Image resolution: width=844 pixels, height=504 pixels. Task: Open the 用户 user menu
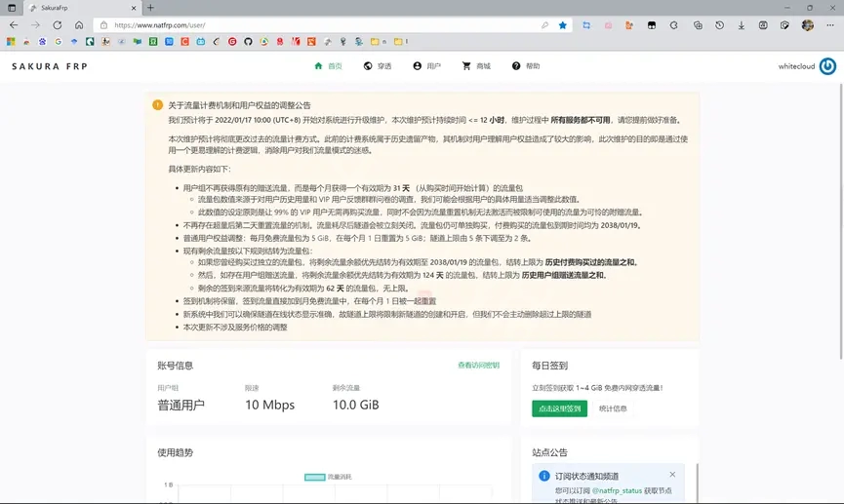426,66
